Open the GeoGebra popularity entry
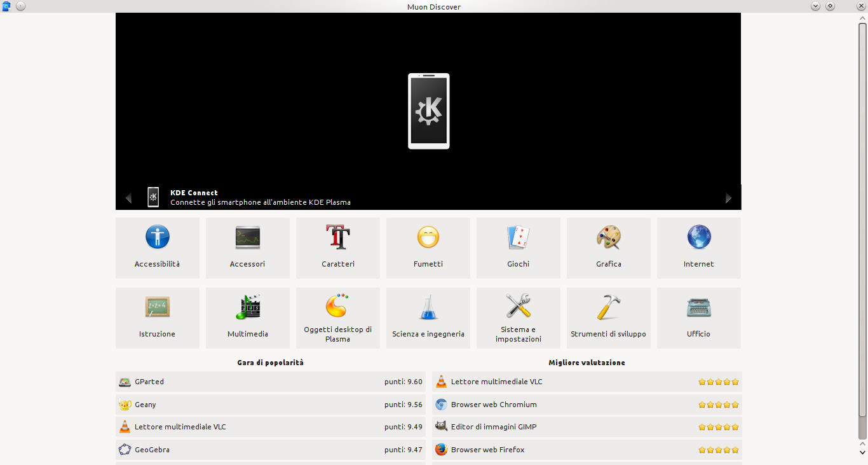Screen dimensions: 868x465 click(x=271, y=450)
